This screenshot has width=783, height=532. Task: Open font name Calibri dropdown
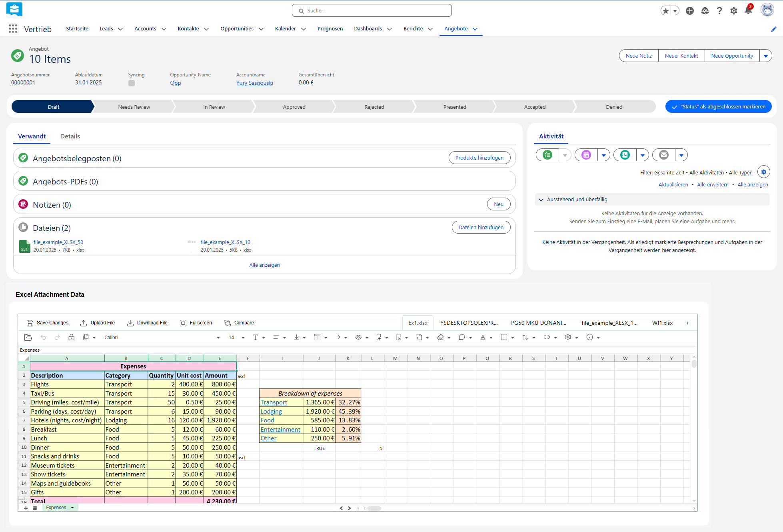[x=218, y=338]
